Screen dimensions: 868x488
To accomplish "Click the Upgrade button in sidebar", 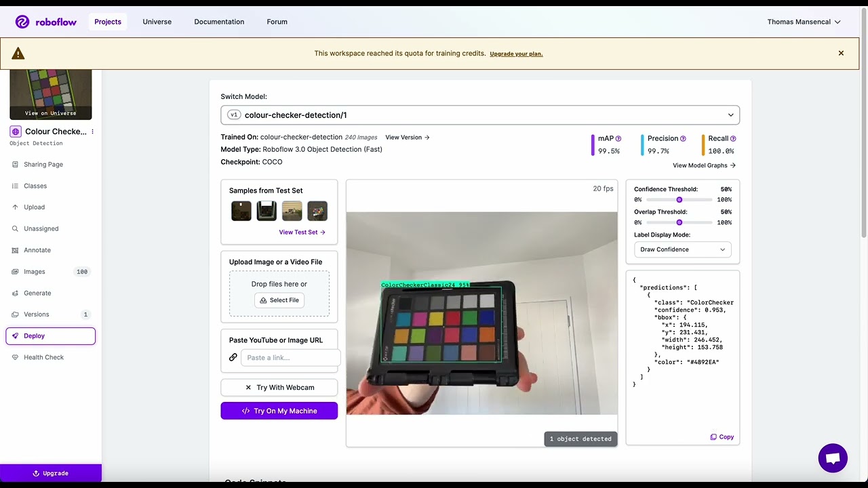I will [51, 473].
